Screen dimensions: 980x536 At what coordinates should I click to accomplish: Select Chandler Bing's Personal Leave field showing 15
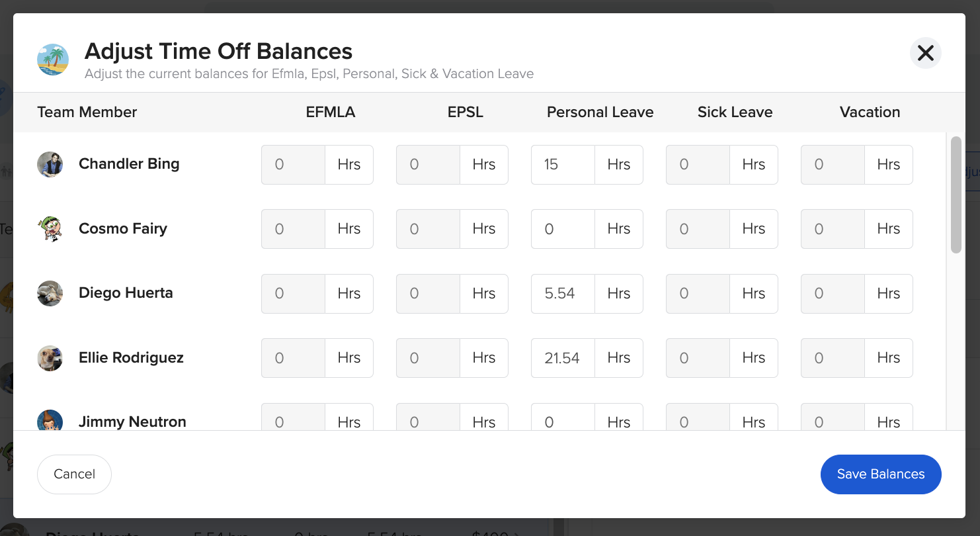coord(562,164)
